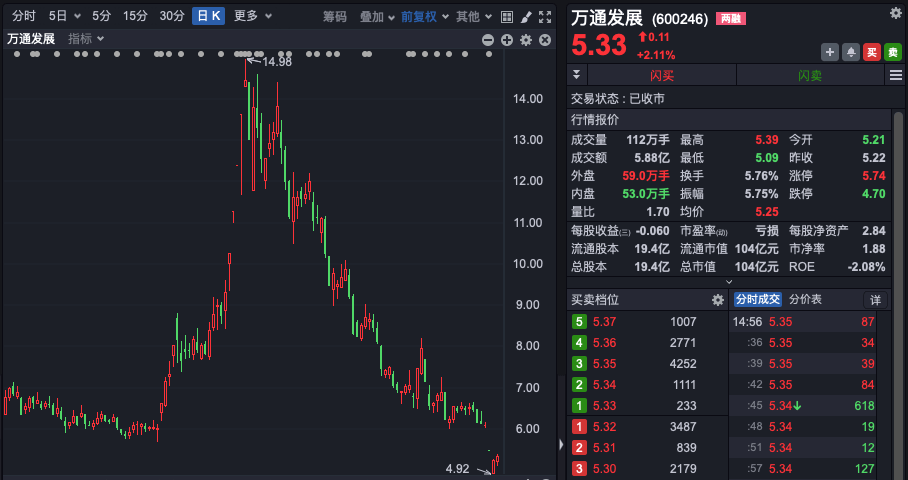
Task: Click the 5.31 buy level 2 price
Action: 605,448
